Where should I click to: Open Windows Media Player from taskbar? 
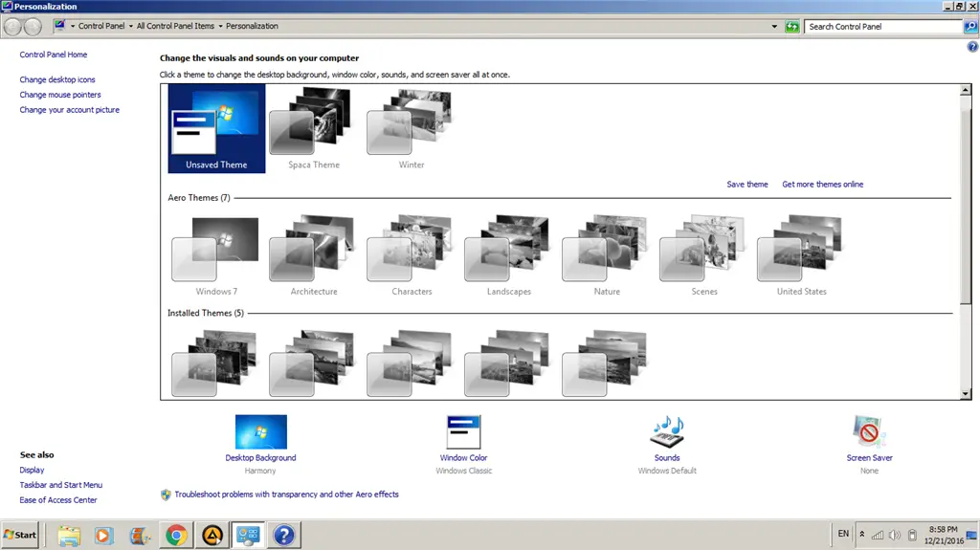(x=103, y=536)
